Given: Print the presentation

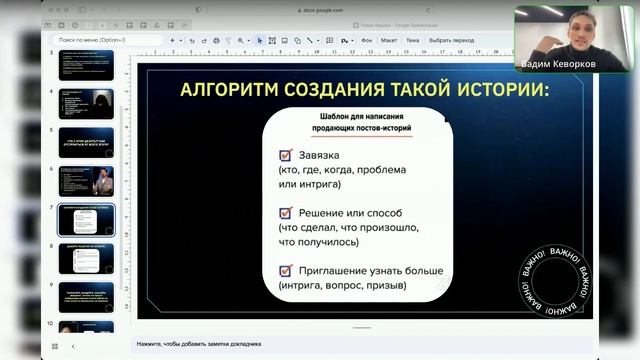Looking at the screenshot, I should pyautogui.click(x=216, y=41).
